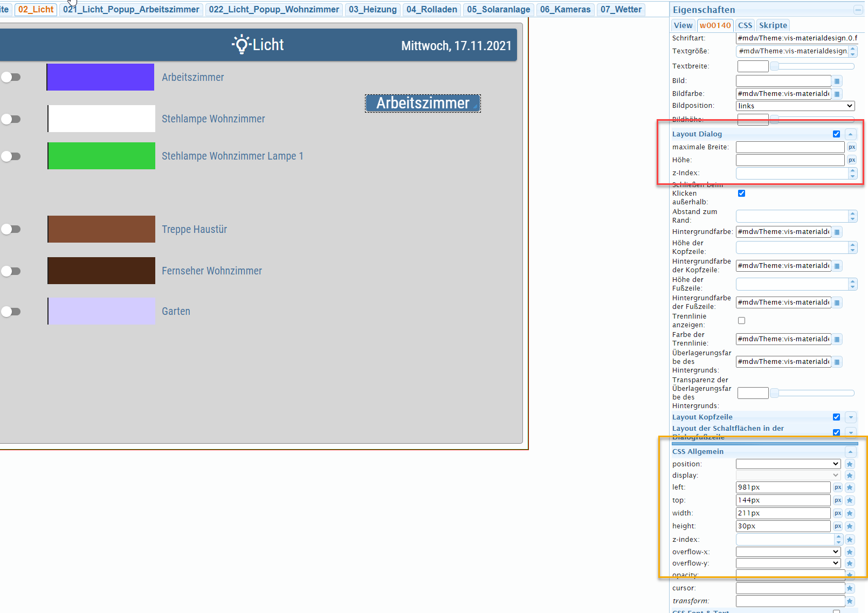Open the View properties tab
868x613 pixels.
pos(683,25)
